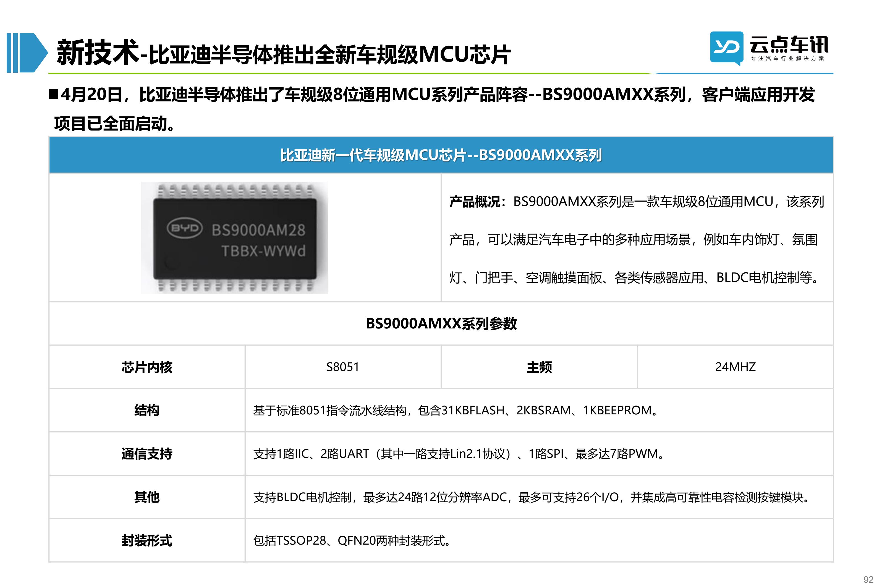Click the 产品概况 label

pyautogui.click(x=478, y=202)
